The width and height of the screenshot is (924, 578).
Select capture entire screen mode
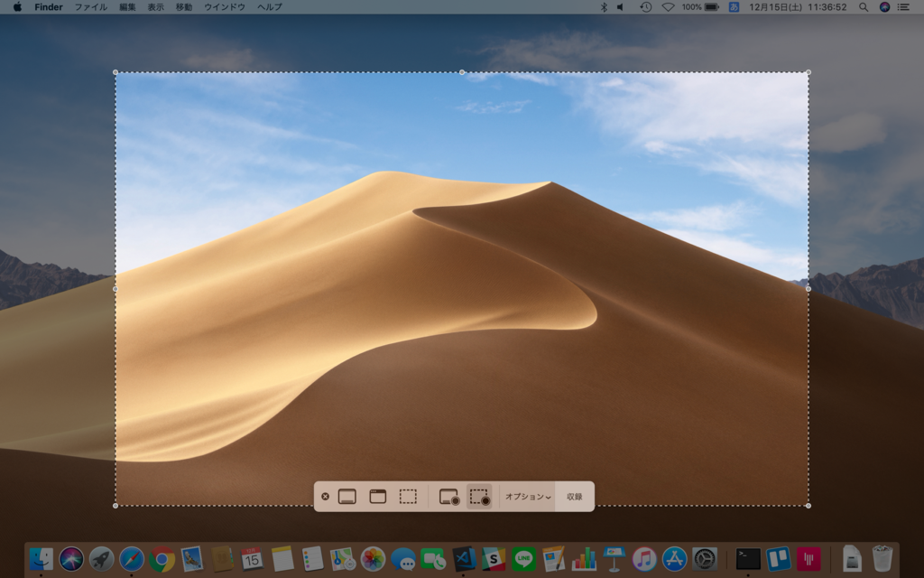tap(347, 497)
